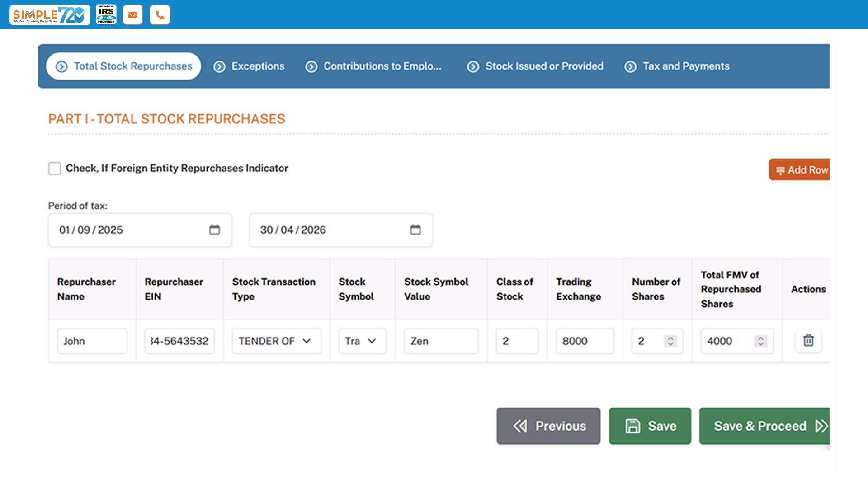Open the Stock Transaction Type dropdown
Image resolution: width=868 pixels, height=488 pixels.
coord(277,341)
